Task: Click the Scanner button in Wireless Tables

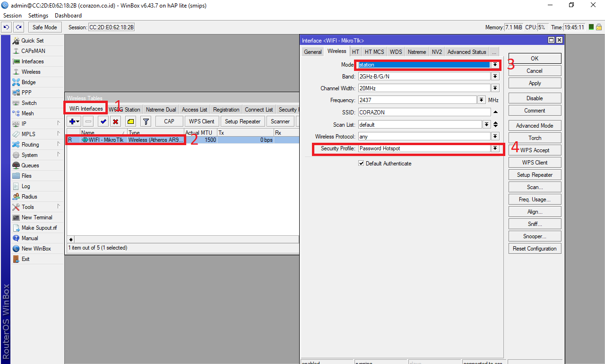Action: tap(280, 121)
